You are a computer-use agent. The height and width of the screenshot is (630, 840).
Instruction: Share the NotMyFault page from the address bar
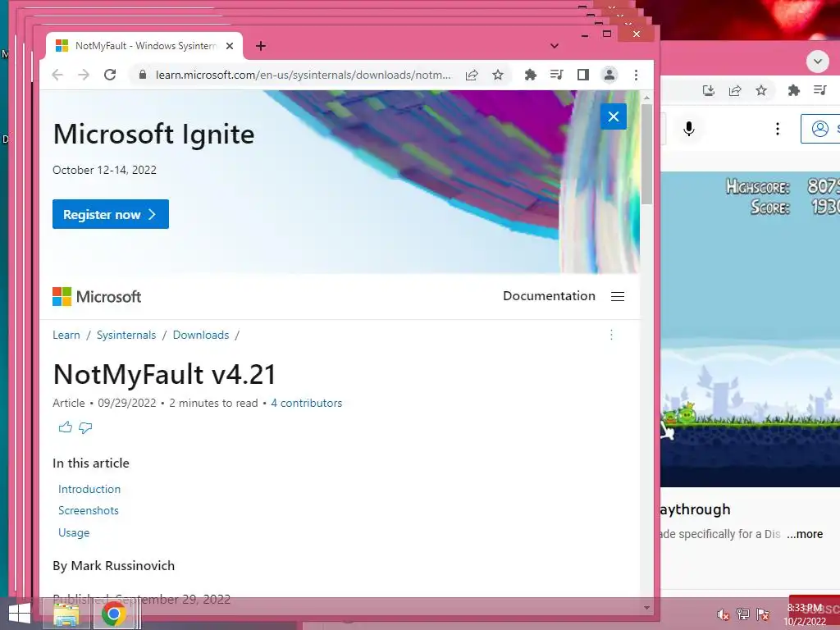[472, 75]
